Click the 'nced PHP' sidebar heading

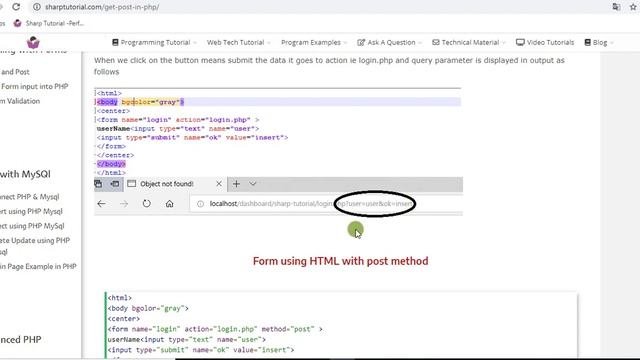21,340
